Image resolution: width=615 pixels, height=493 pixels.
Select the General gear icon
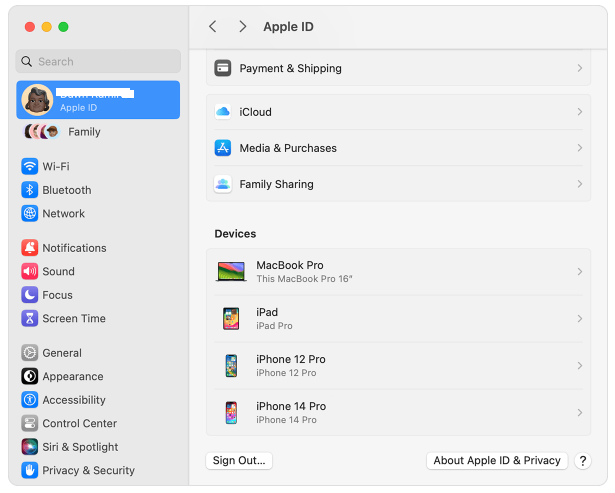(x=30, y=353)
